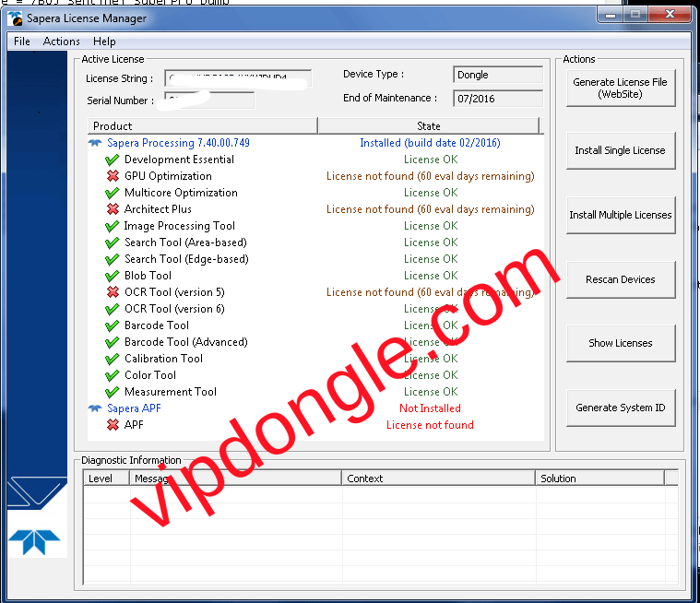This screenshot has width=700, height=603.
Task: Click the red 'Not Installed' state text
Action: (430, 408)
